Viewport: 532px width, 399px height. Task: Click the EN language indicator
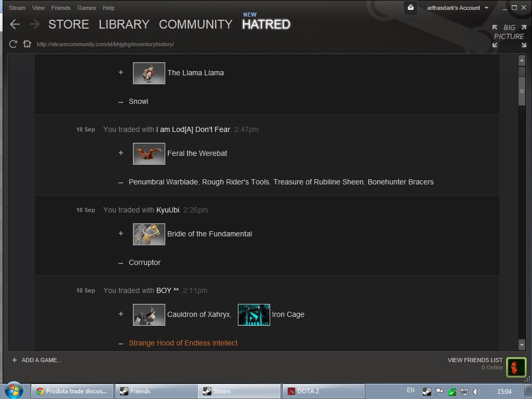[410, 391]
